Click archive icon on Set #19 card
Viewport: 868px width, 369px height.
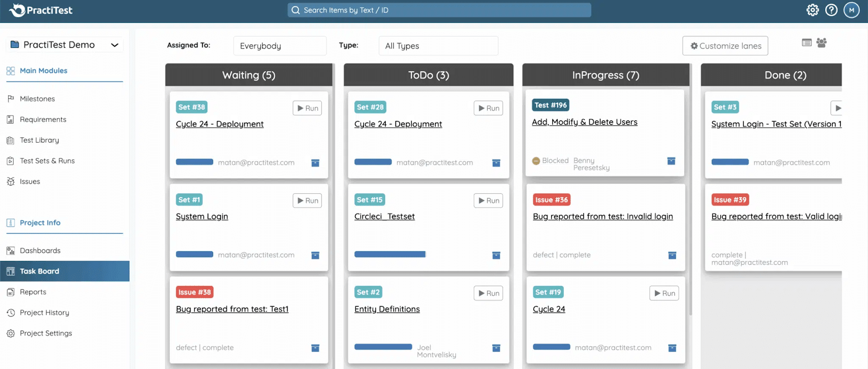(672, 348)
